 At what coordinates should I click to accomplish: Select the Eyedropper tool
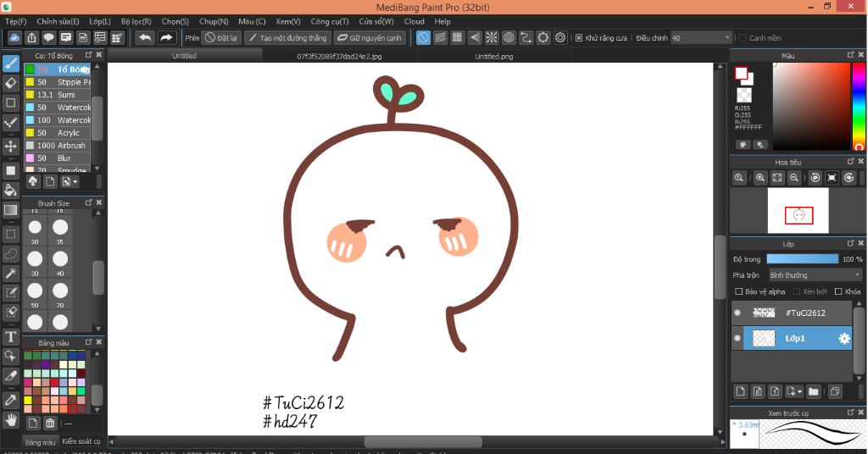(10, 400)
